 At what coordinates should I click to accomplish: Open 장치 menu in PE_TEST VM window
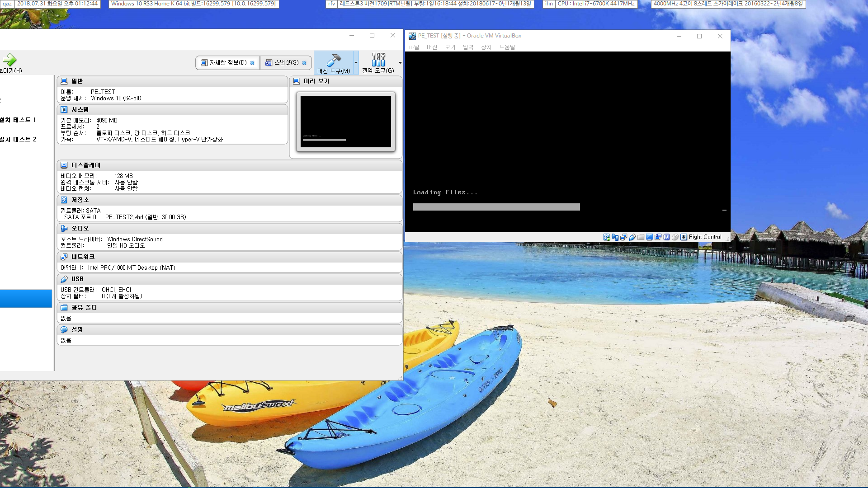coord(486,47)
